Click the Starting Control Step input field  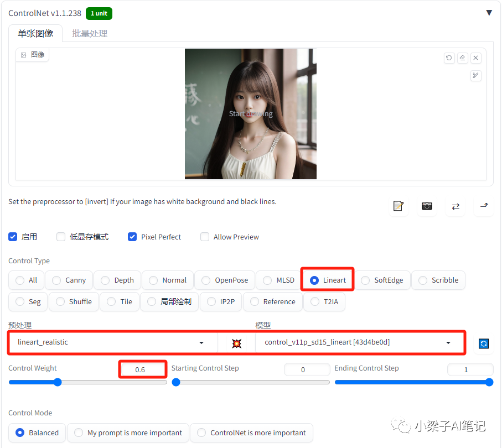pos(307,369)
